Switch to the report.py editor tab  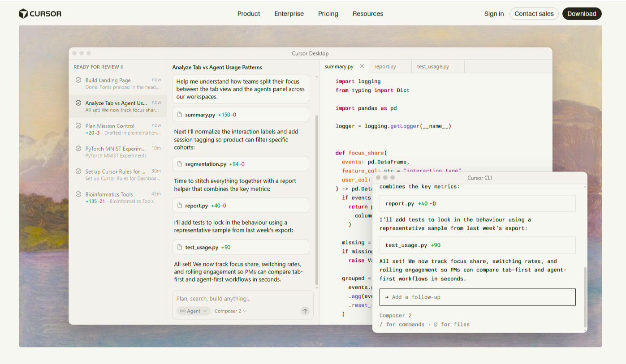[x=385, y=67]
